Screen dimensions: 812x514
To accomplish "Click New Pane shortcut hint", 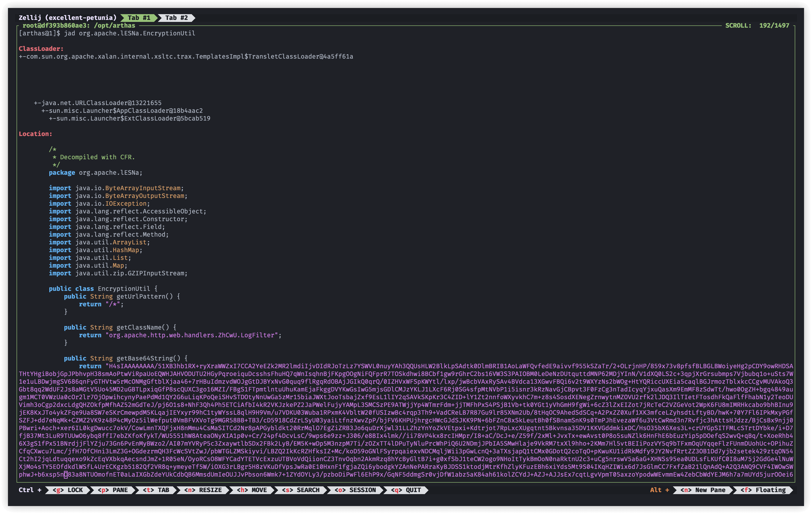I will click(703, 490).
